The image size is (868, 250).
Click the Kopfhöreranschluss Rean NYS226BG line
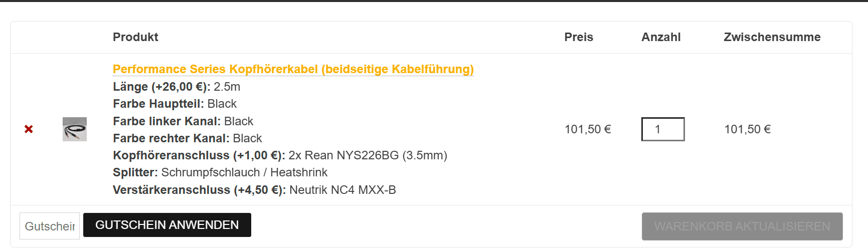click(x=280, y=155)
